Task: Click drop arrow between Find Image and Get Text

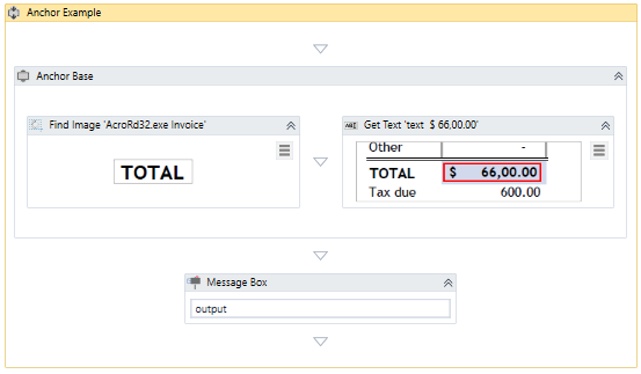Action: pos(320,162)
